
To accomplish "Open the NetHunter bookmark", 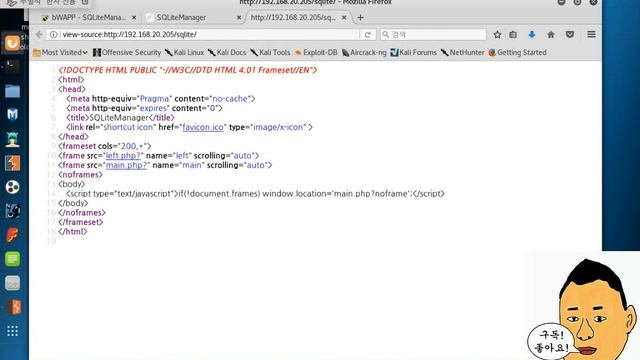I will 462,53.
